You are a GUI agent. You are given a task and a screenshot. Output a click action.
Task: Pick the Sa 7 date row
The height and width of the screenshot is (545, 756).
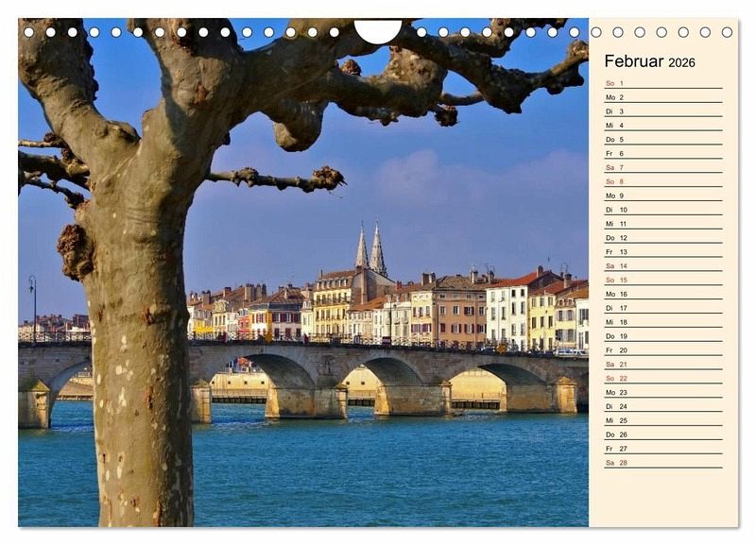coord(662,167)
